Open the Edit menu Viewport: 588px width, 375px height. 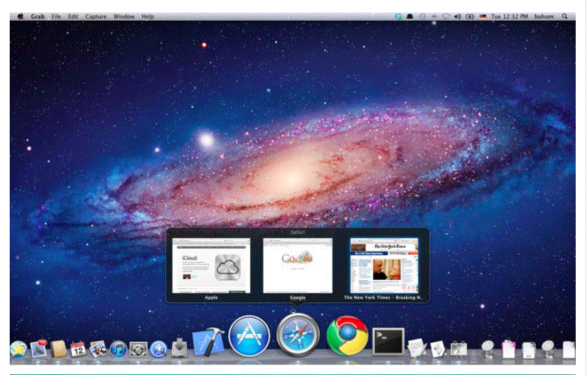(x=73, y=16)
